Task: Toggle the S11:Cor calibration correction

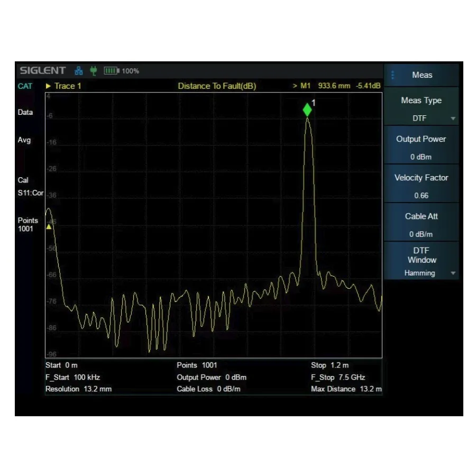Action: click(30, 193)
